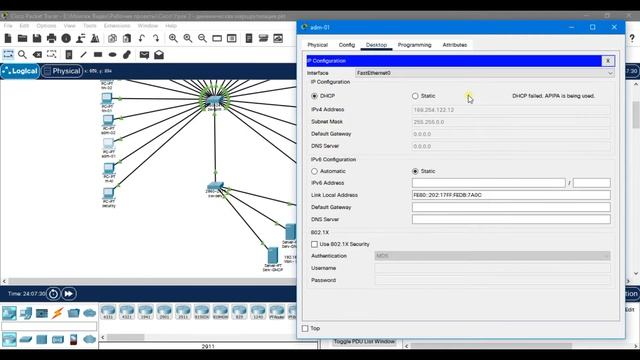This screenshot has height=360, width=640.
Task: Click the IPv6 Address input field
Action: click(489, 183)
